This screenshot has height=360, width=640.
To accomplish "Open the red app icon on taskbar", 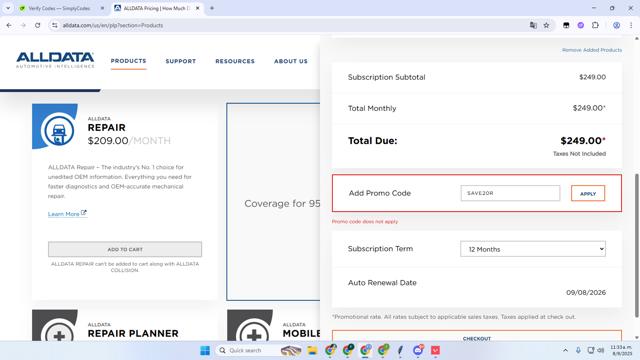I will pyautogui.click(x=436, y=350).
